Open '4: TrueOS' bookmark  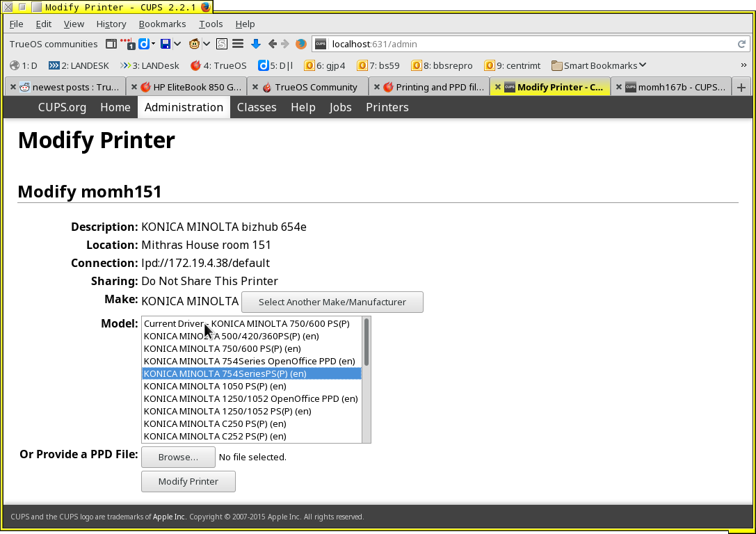click(218, 65)
